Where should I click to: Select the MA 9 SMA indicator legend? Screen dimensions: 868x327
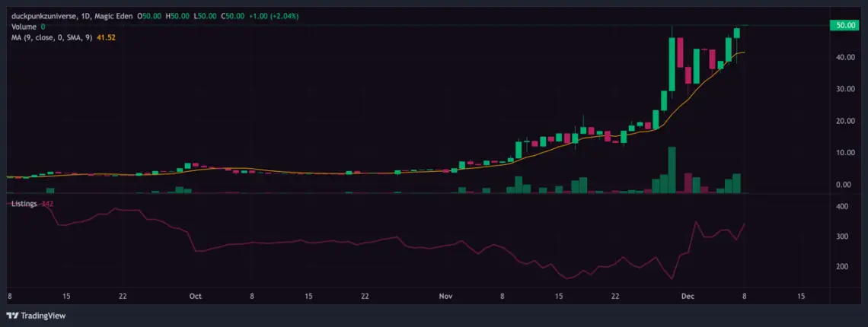pyautogui.click(x=53, y=37)
